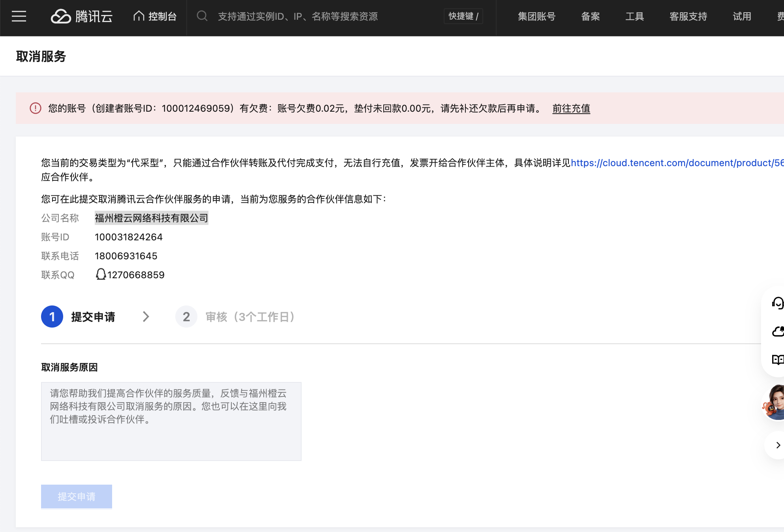Click the cloud assistant sidebar icon

click(778, 332)
